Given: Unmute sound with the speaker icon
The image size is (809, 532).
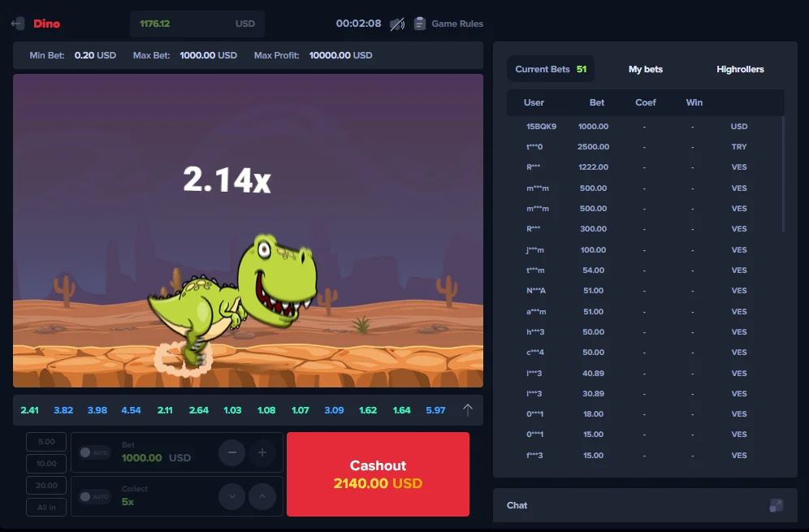Looking at the screenshot, I should coord(396,24).
